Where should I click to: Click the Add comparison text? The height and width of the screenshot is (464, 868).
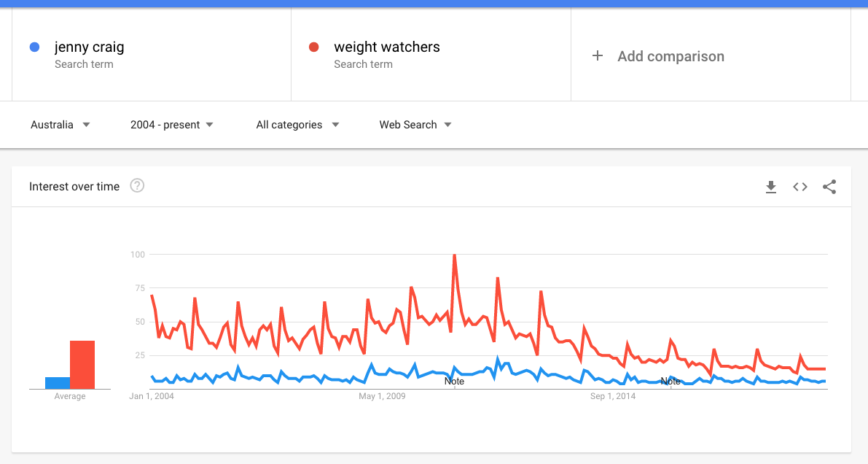click(670, 56)
